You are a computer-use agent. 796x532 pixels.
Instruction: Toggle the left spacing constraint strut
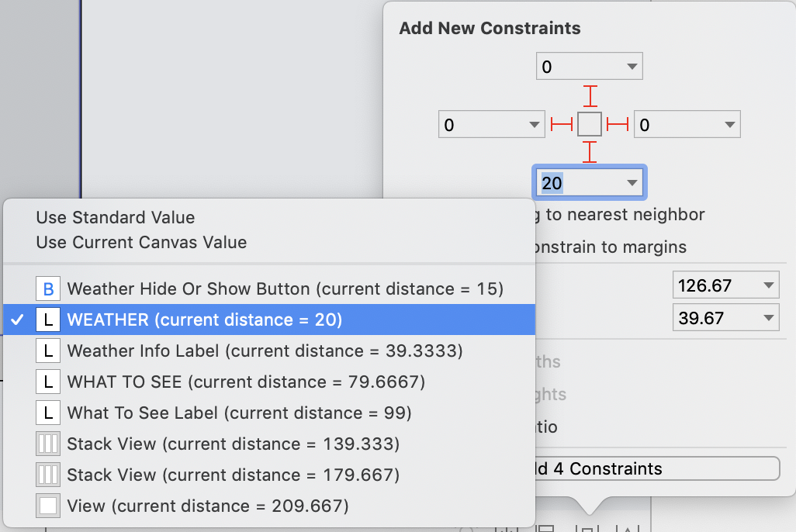(x=561, y=124)
